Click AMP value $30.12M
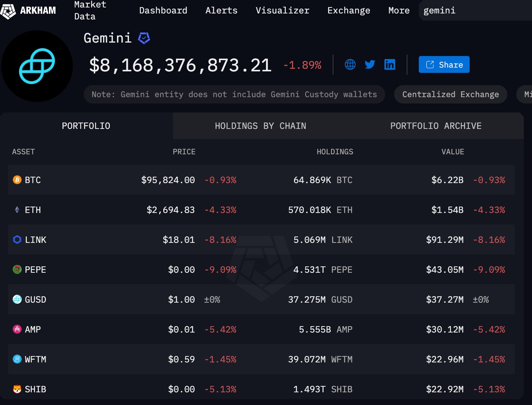Image resolution: width=532 pixels, height=405 pixels. point(445,330)
